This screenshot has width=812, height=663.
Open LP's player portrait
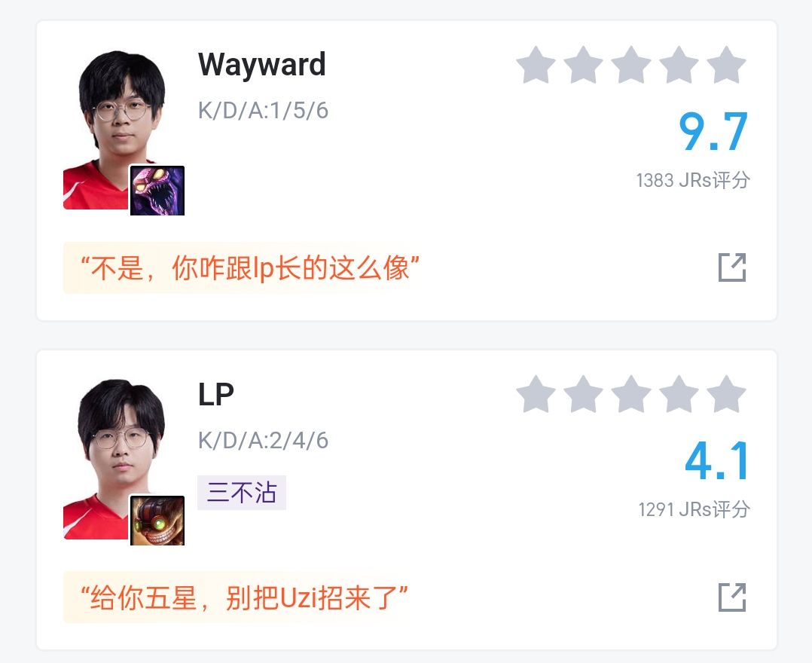pyautogui.click(x=114, y=460)
